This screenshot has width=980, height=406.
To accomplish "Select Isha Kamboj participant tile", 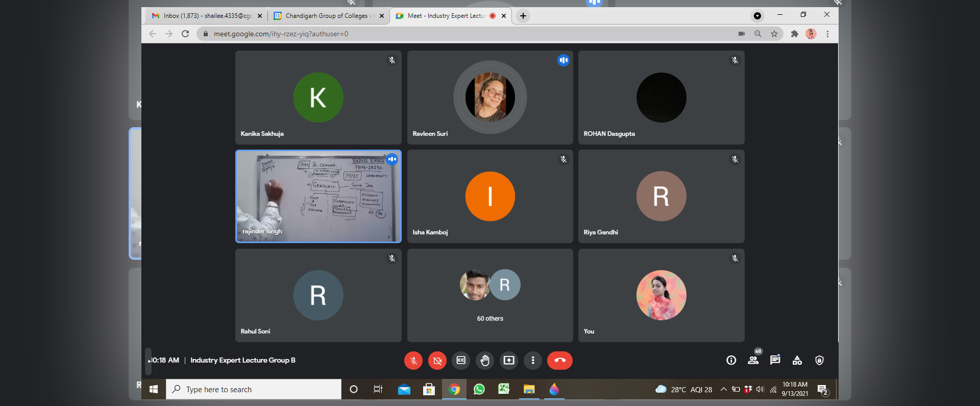I will click(490, 196).
